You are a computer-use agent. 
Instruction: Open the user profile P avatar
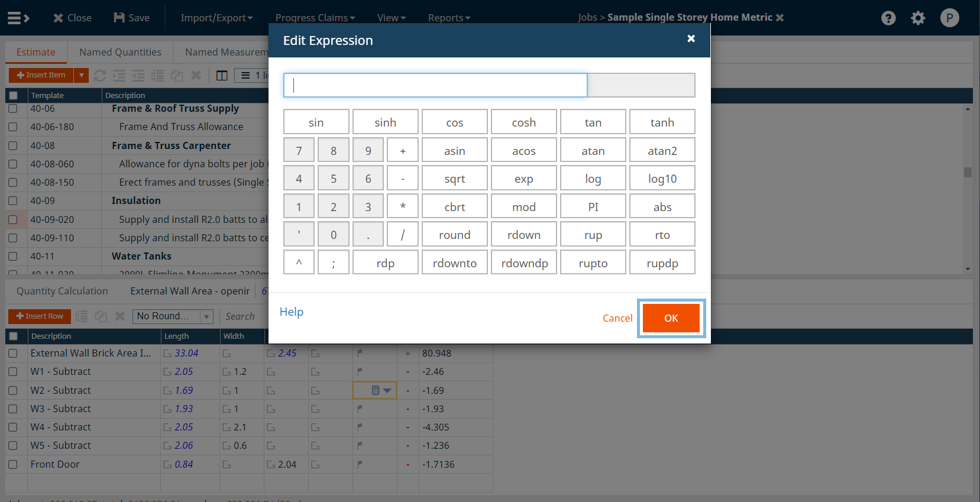[x=949, y=18]
